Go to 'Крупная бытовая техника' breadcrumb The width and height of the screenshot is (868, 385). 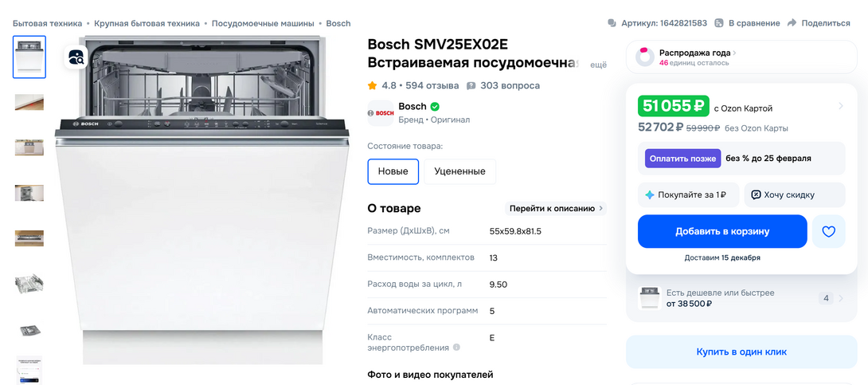(148, 23)
